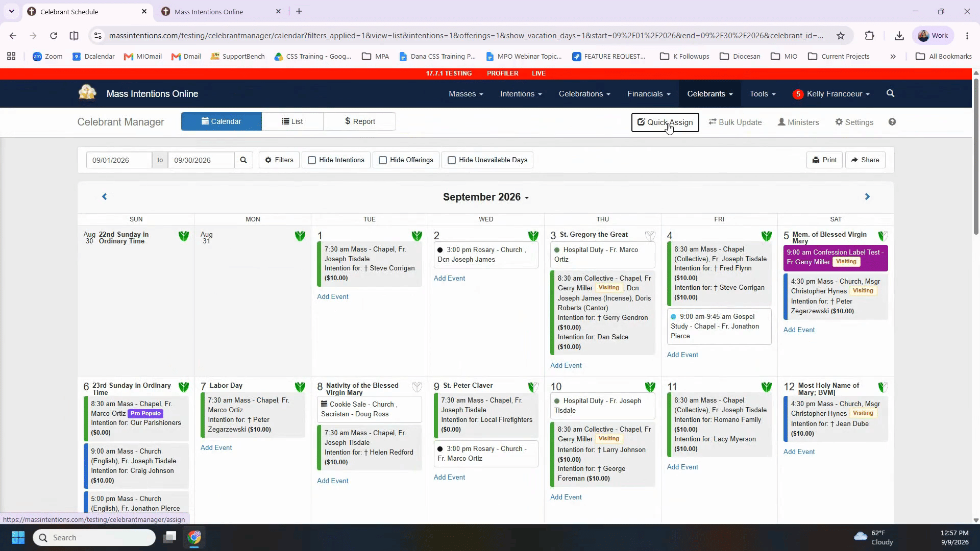Screen dimensions: 980x551
Task: Open the help question mark icon
Action: [x=892, y=122]
